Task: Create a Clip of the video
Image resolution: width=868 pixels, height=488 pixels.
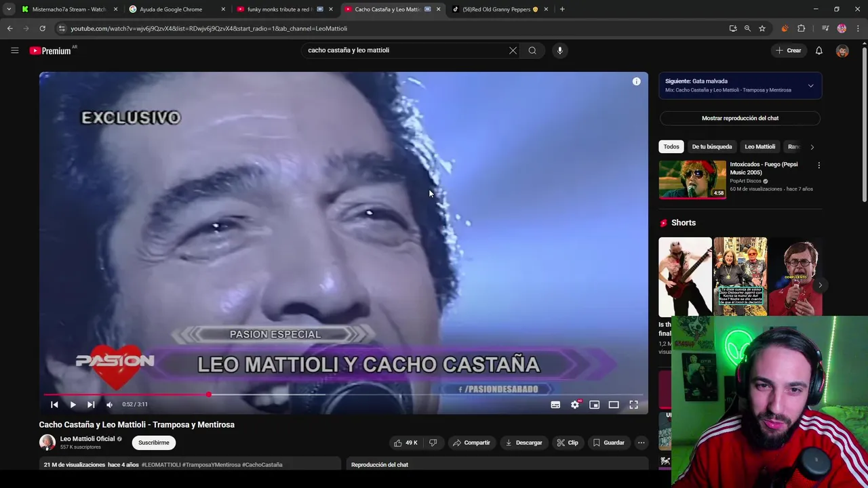Action: point(568,443)
